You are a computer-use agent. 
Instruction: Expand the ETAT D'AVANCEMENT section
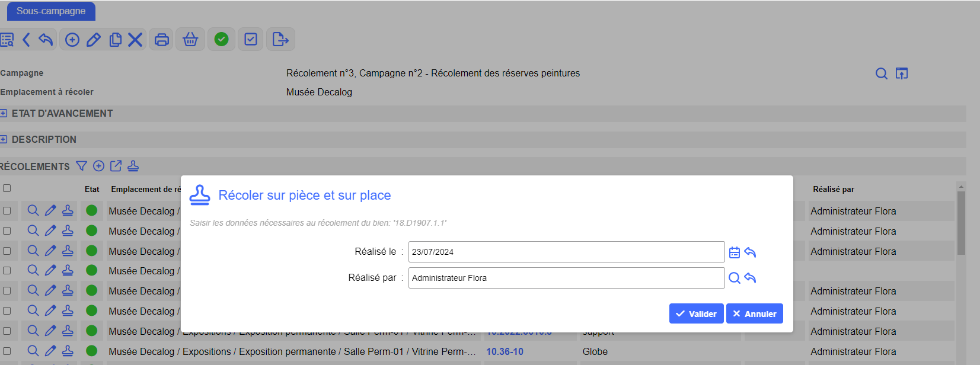tap(4, 113)
